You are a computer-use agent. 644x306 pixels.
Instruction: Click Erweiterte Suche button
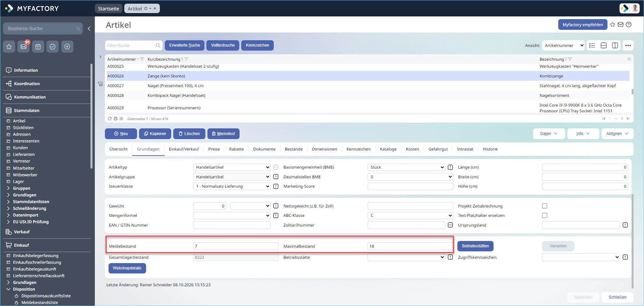coord(185,45)
